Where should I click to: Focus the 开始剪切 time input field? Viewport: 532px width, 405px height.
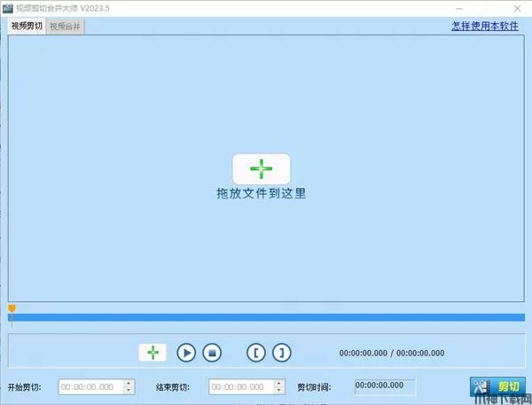(x=91, y=387)
